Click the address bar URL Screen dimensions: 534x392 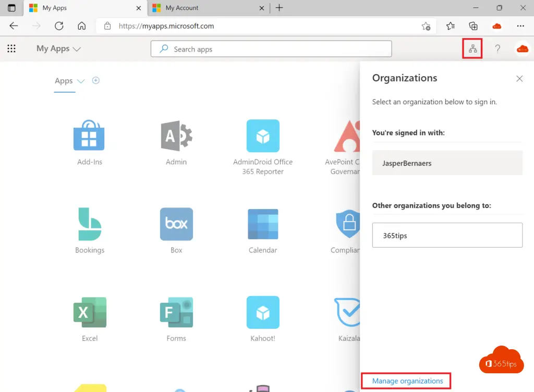[x=166, y=26]
